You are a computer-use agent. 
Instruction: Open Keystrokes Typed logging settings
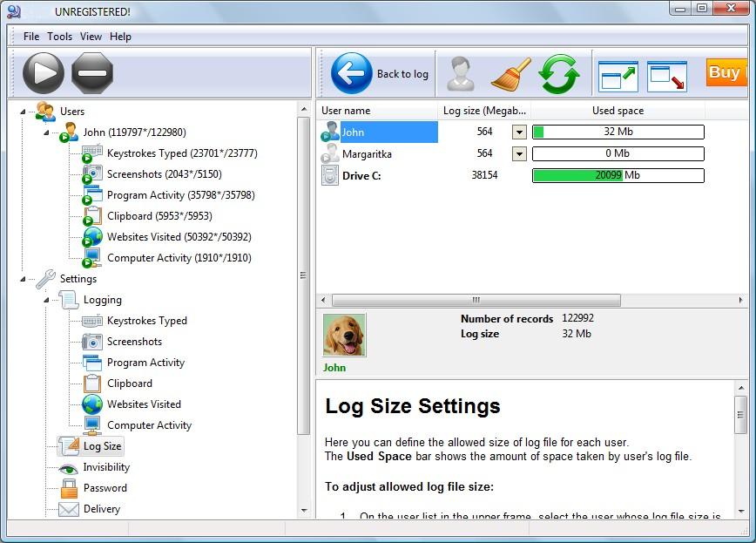coord(147,321)
